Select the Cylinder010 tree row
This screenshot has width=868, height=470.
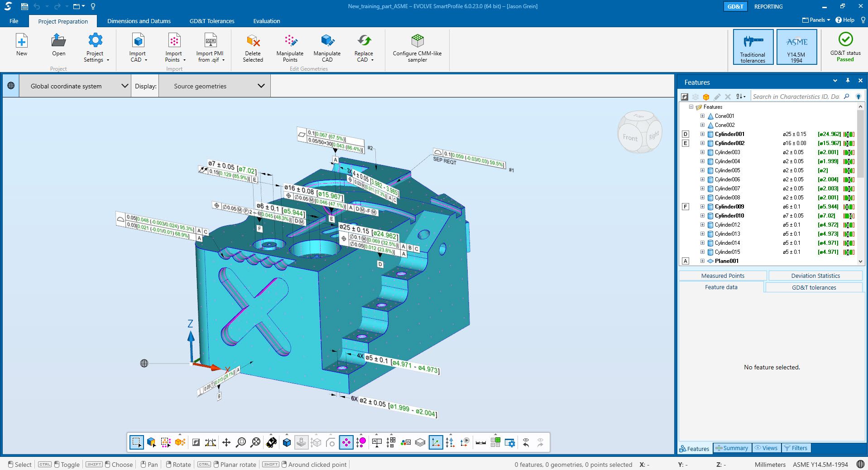click(769, 216)
